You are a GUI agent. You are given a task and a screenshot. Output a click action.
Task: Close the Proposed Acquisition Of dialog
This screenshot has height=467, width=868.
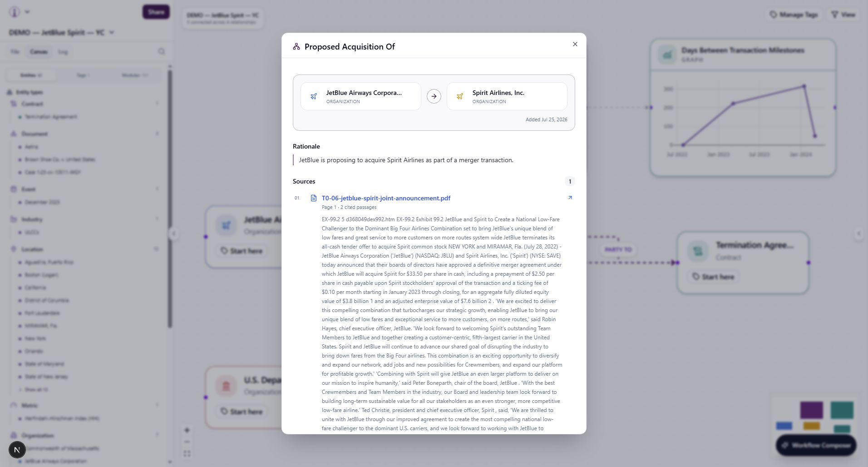pos(575,44)
